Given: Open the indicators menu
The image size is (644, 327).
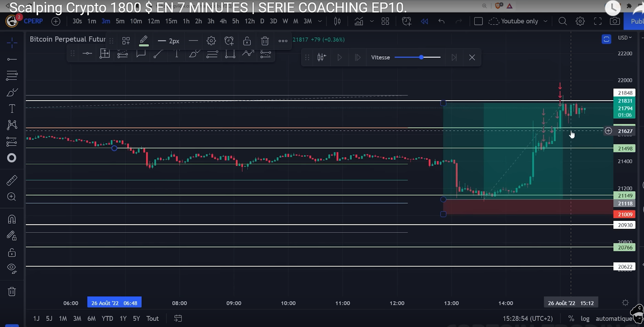Looking at the screenshot, I should coord(359,21).
